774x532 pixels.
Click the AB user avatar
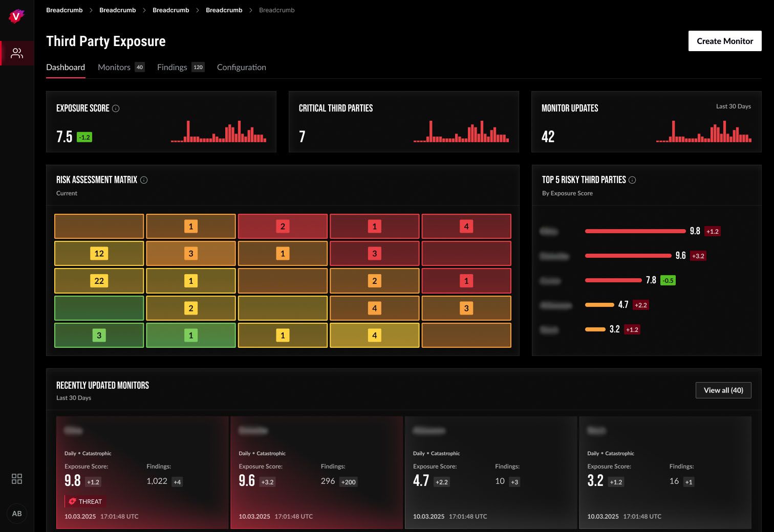coord(17,514)
